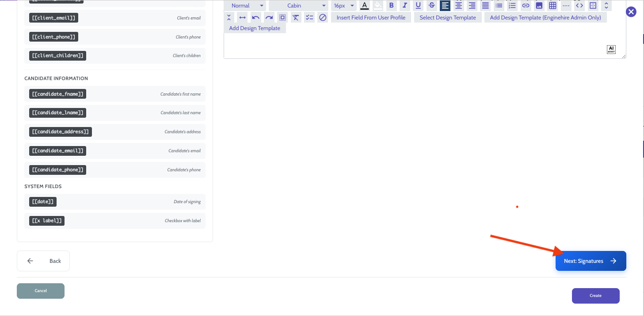The height and width of the screenshot is (316, 644).
Task: Apply bold formatting
Action: tap(392, 5)
